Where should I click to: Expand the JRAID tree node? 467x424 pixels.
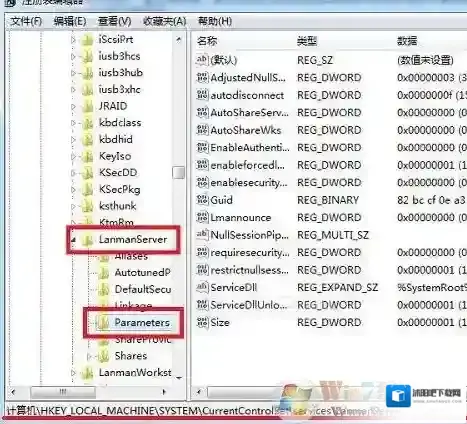[x=73, y=107]
